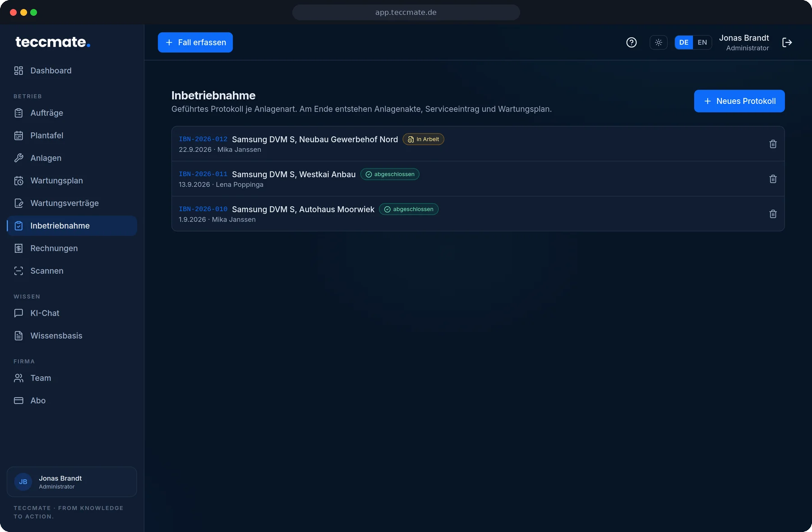Toggle light/dark theme sun icon
Screen dimensions: 812x532
coord(659,42)
